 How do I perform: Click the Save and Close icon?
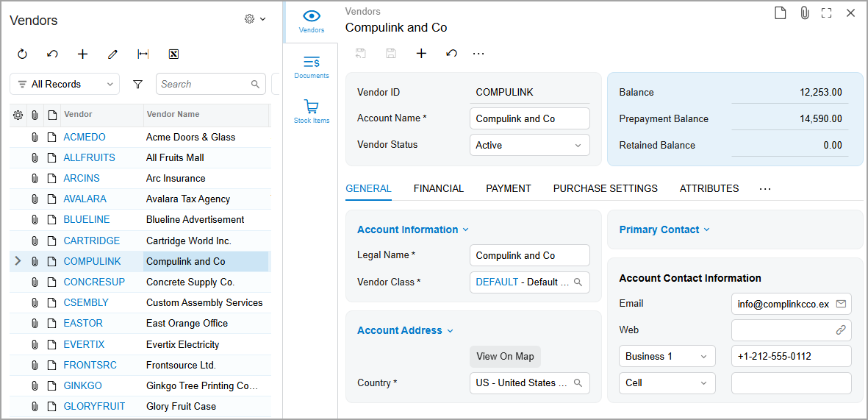361,54
